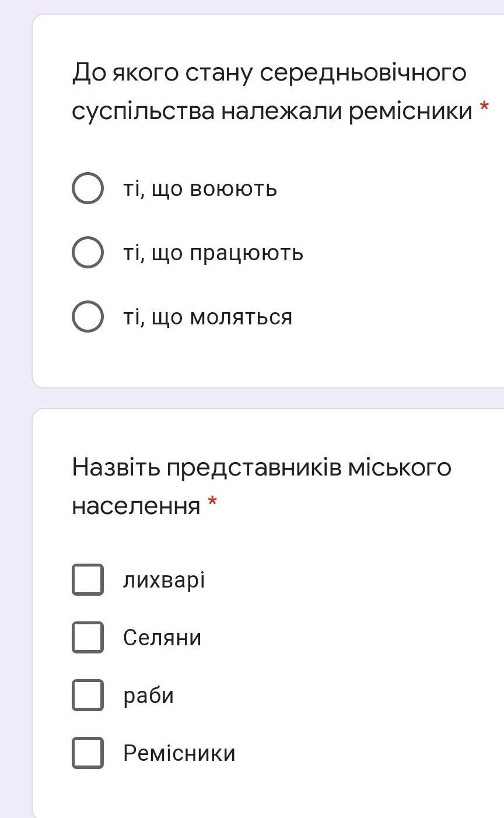Click the option label text "раби"
Image resolution: width=504 pixels, height=818 pixels.
pyautogui.click(x=148, y=695)
